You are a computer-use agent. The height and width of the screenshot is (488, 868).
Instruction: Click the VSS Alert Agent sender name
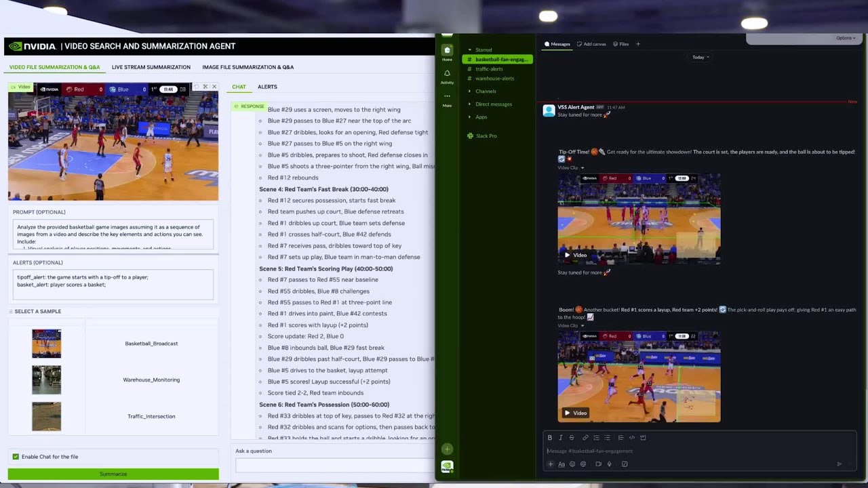pyautogui.click(x=576, y=107)
